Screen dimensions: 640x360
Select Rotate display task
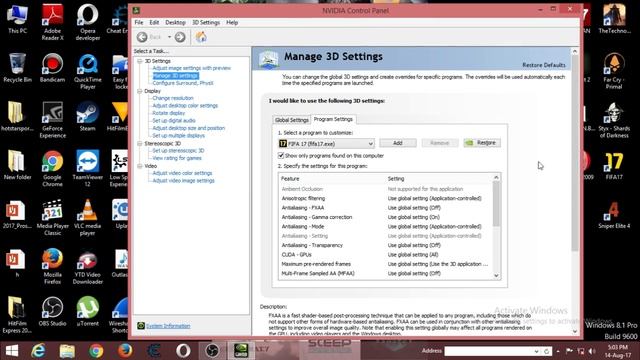pos(169,113)
